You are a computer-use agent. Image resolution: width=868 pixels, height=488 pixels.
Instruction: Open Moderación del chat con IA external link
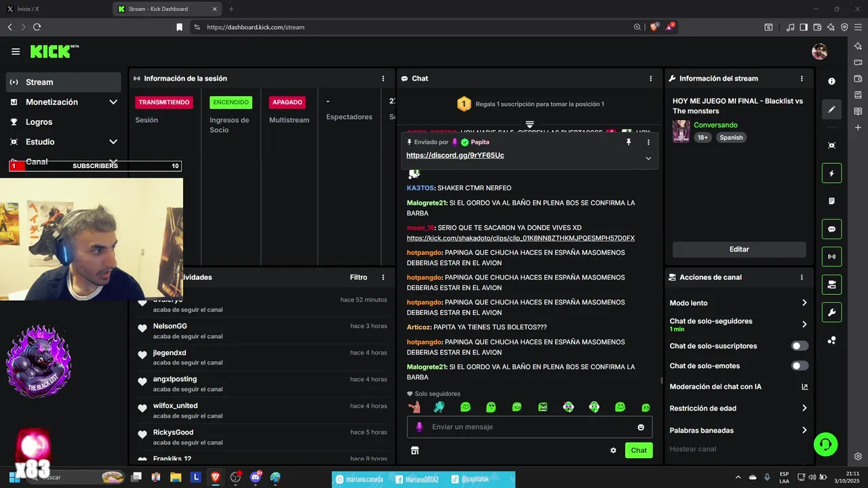coord(804,387)
